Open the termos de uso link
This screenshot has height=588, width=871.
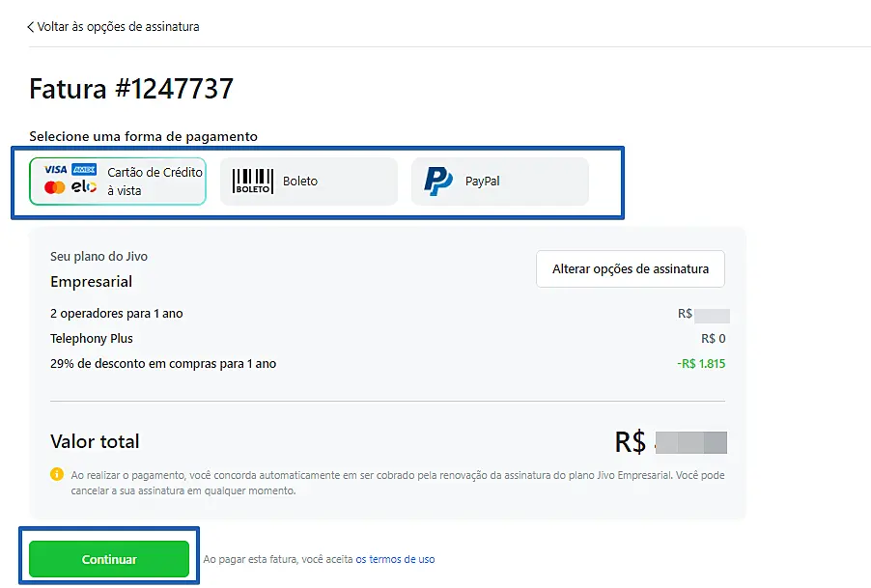pyautogui.click(x=396, y=559)
